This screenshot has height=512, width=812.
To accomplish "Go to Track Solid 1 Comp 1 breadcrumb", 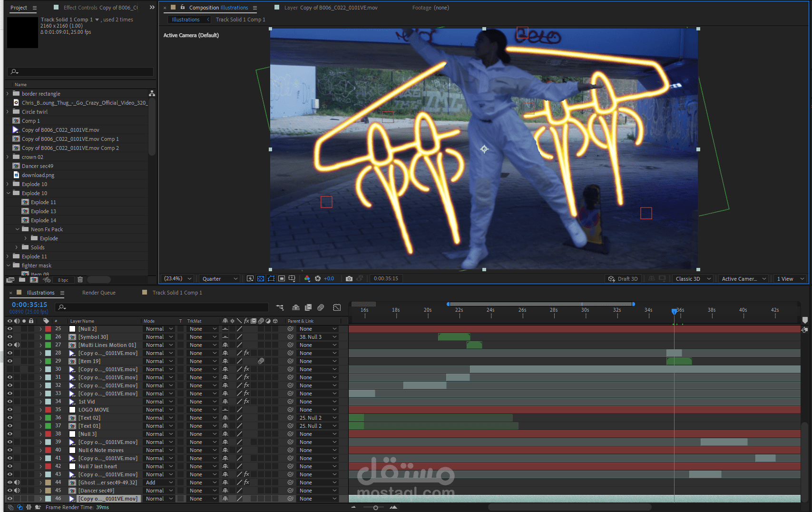I will pos(241,20).
